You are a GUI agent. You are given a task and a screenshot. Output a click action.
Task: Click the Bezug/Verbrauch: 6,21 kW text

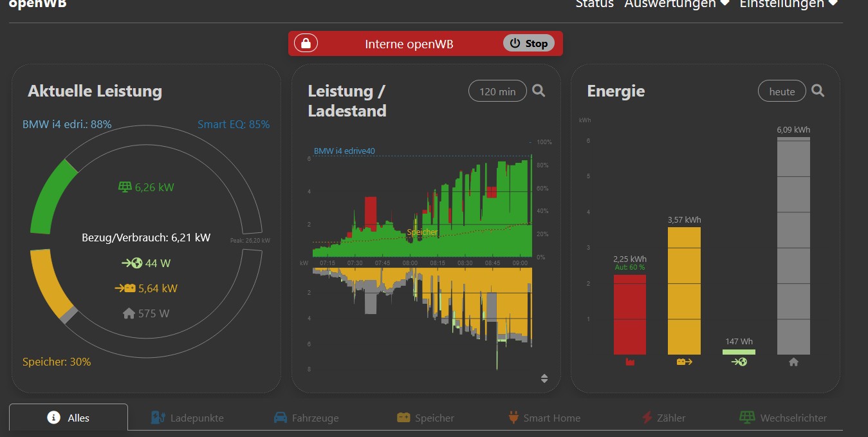pos(146,237)
